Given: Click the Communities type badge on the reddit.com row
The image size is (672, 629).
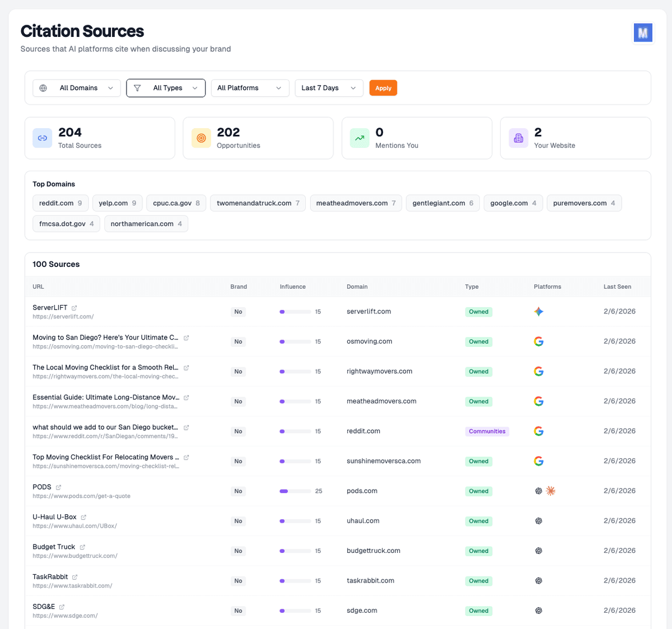Looking at the screenshot, I should click(487, 431).
